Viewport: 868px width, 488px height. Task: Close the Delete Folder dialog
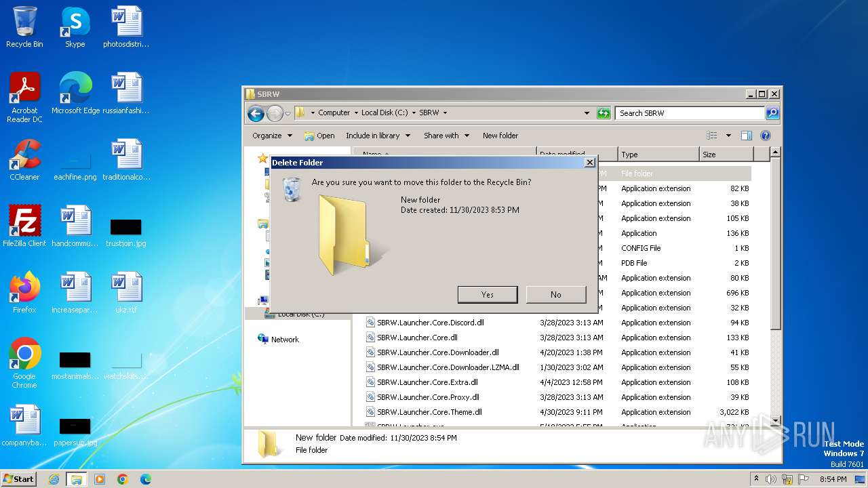pos(590,162)
